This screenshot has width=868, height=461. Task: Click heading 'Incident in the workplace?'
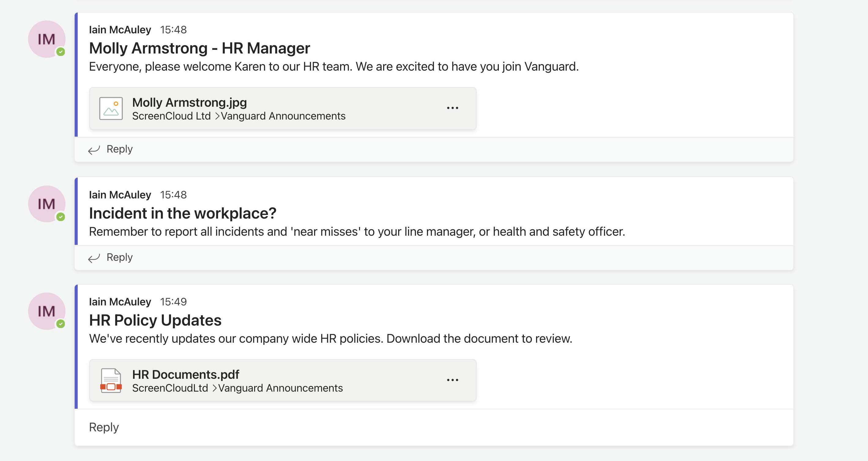[x=183, y=213]
